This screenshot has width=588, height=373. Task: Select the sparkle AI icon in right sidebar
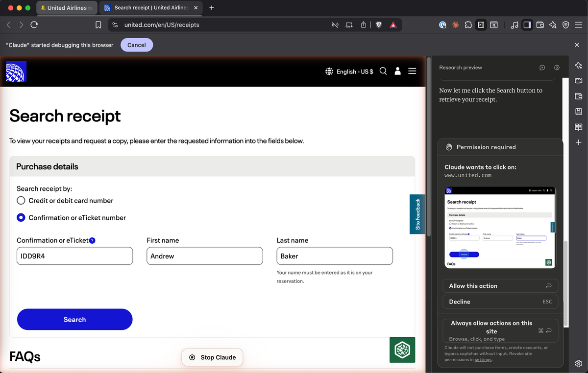579,65
